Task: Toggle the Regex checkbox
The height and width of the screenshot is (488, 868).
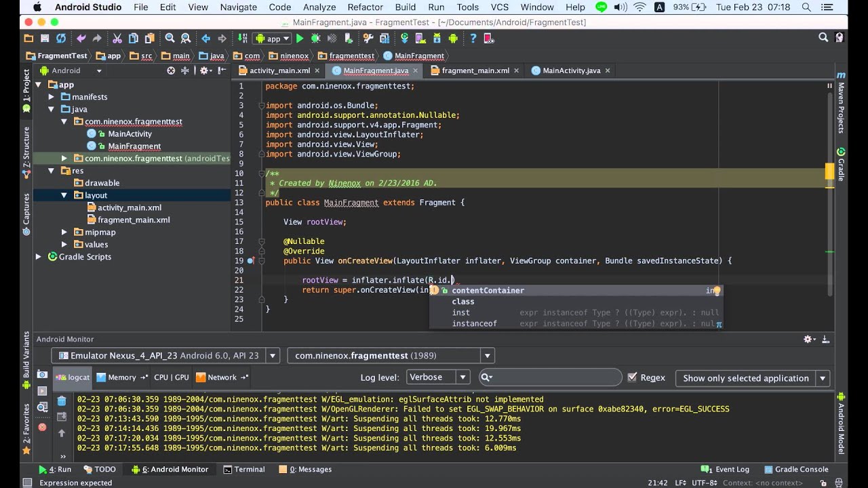Action: tap(632, 378)
